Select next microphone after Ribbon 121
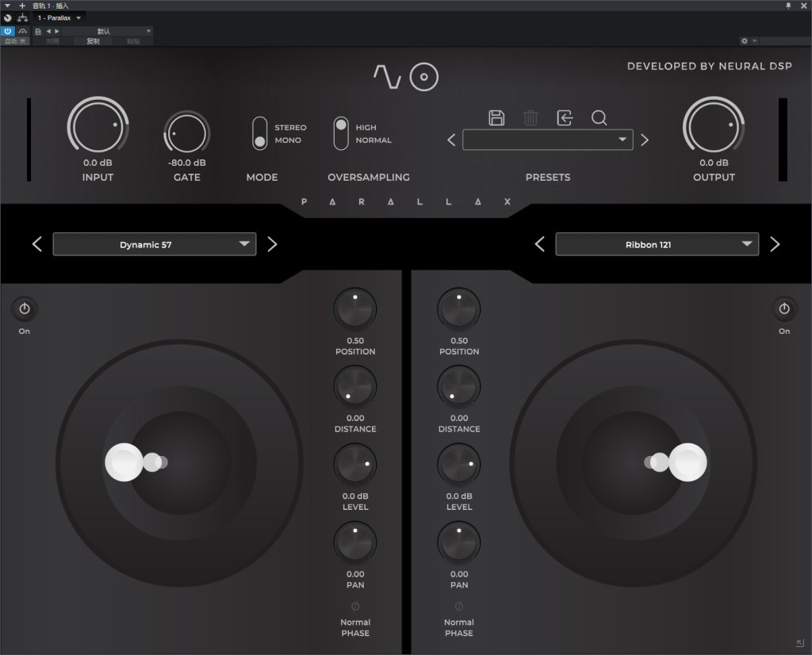 775,244
